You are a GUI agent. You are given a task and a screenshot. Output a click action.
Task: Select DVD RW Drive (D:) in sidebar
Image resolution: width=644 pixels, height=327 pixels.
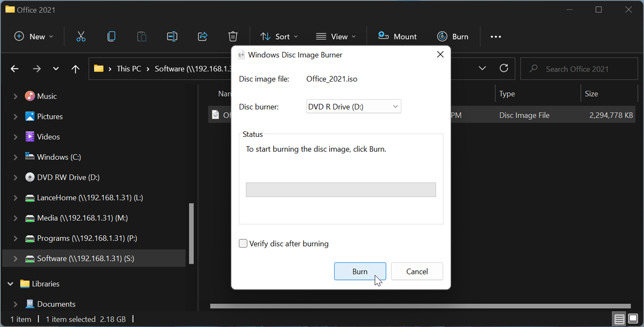pos(68,178)
